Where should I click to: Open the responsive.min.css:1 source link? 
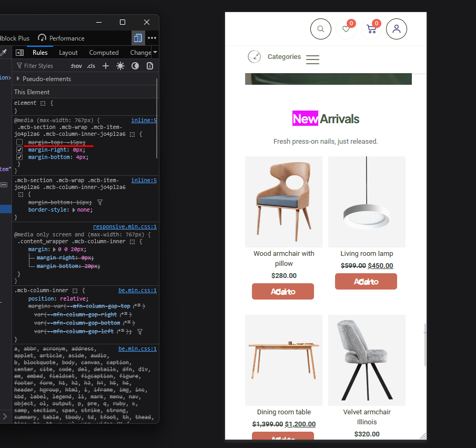[125, 227]
